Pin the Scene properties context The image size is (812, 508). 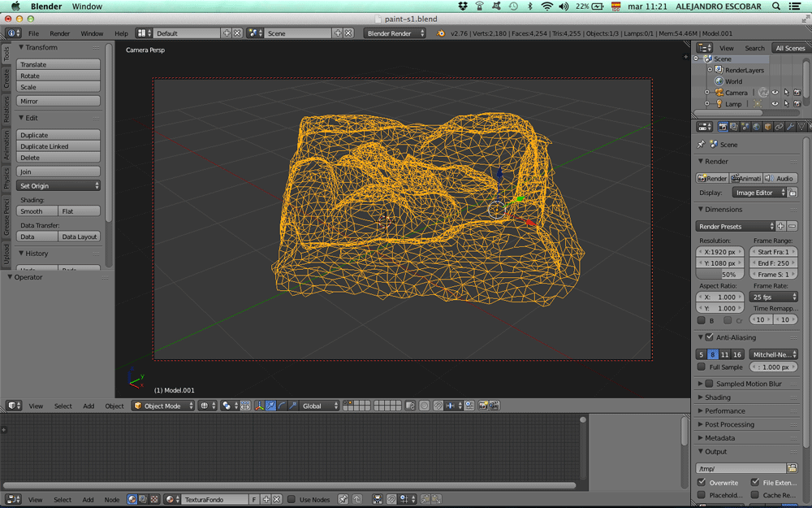702,145
